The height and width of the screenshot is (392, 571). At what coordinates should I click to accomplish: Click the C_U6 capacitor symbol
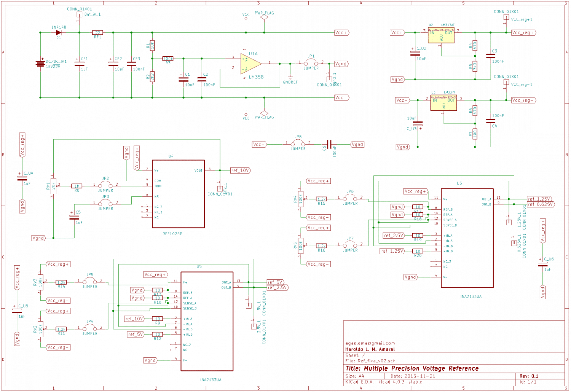(542, 264)
